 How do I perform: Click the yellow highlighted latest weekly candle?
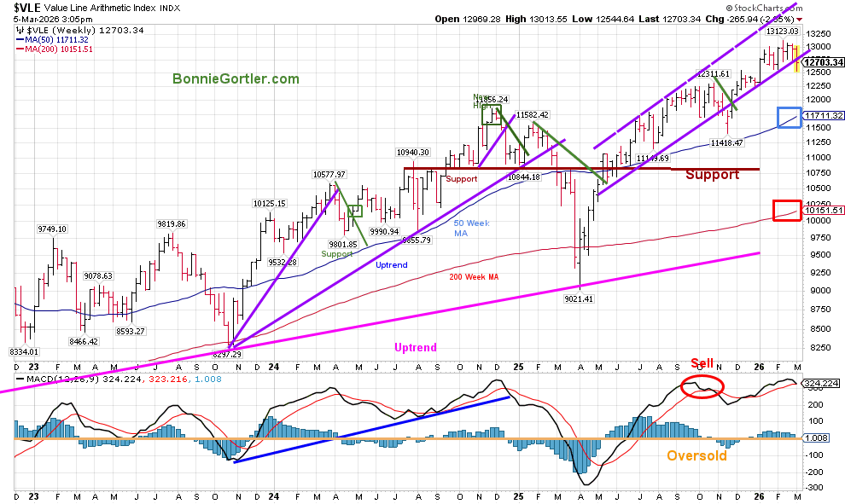(x=796, y=59)
